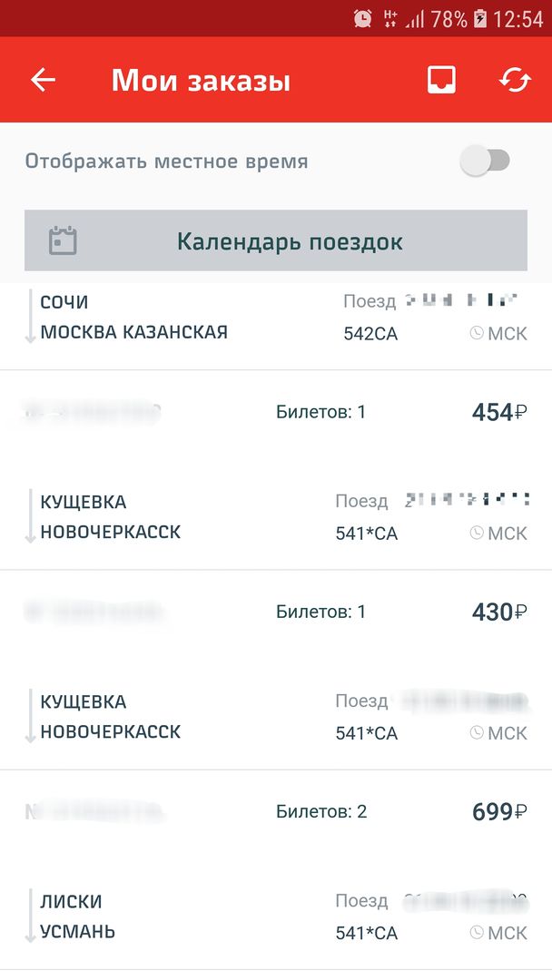The width and height of the screenshot is (552, 980).
Task: Toggle the Отображать местное время switch
Action: click(x=486, y=162)
